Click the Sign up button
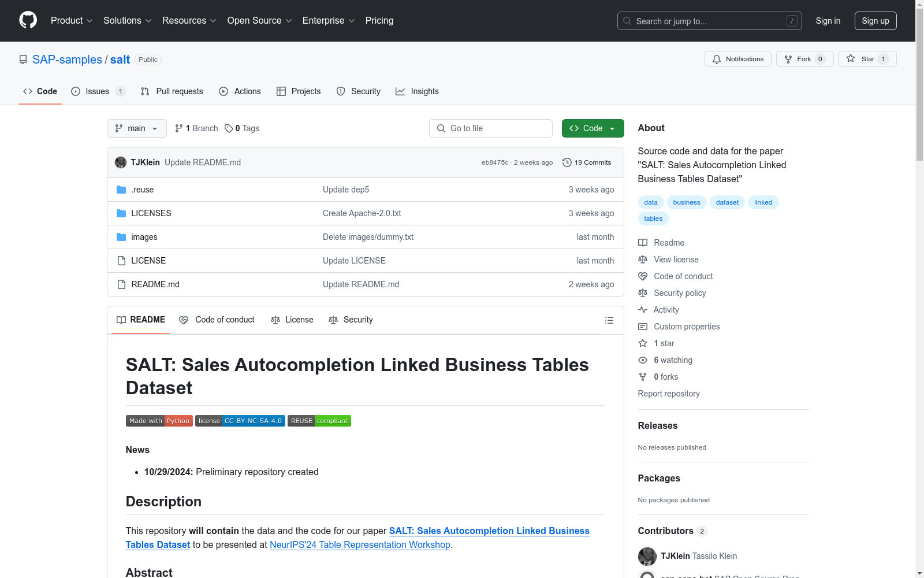 pyautogui.click(x=875, y=21)
